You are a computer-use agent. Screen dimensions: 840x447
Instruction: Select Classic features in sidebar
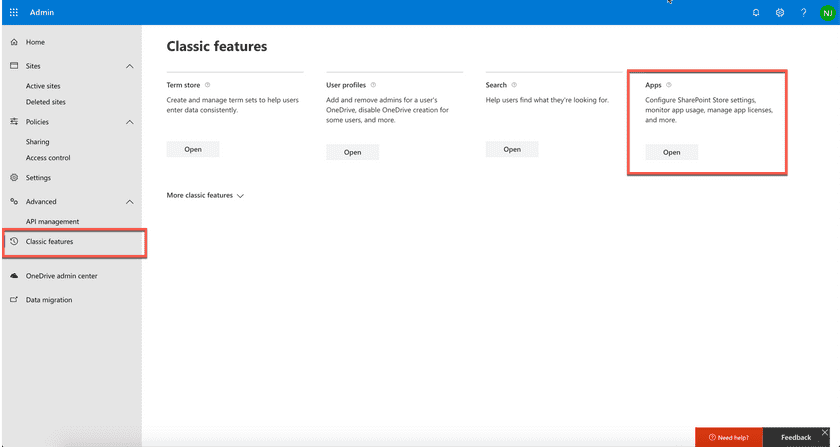[49, 242]
